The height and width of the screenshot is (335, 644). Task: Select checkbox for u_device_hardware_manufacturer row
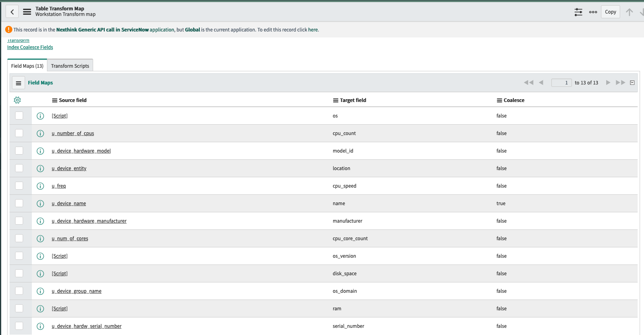[x=19, y=221]
